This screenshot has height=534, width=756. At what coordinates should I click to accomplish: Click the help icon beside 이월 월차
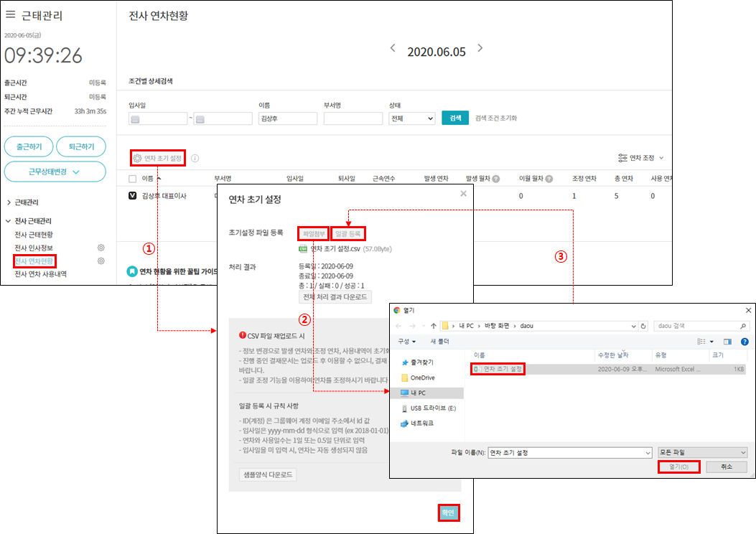tap(549, 179)
